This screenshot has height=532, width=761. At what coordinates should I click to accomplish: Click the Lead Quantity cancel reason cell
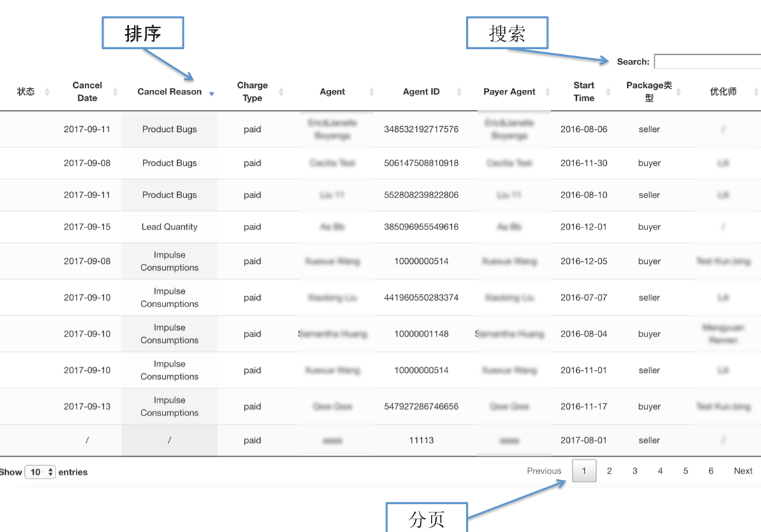click(170, 227)
